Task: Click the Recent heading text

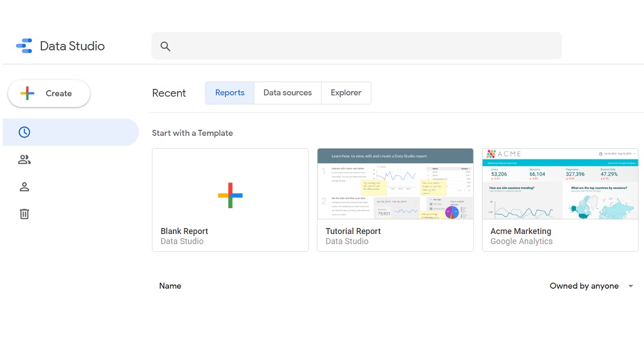Action: (x=169, y=93)
